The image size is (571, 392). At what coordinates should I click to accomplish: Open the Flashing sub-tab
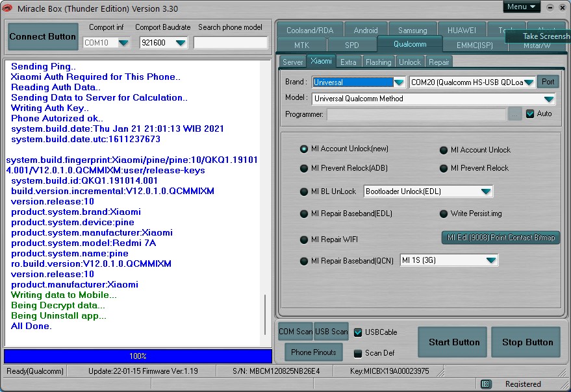(378, 62)
